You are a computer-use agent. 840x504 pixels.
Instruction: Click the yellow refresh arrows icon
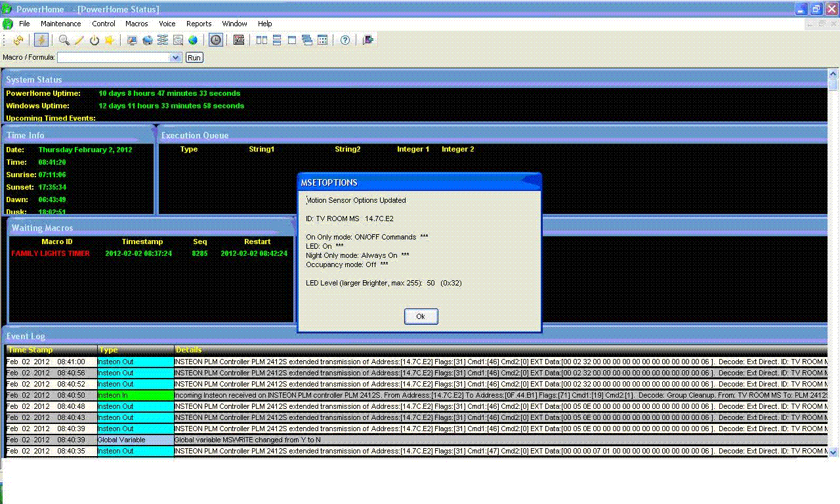click(18, 40)
